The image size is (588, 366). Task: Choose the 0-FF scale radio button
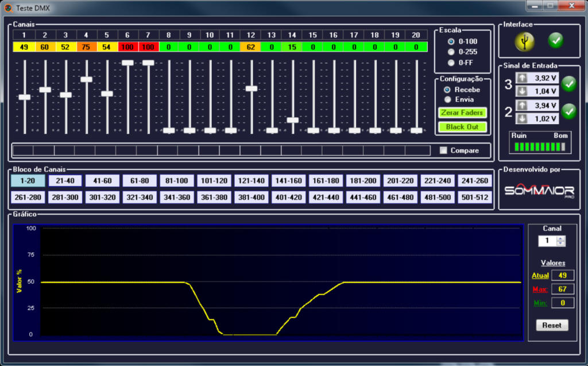click(451, 62)
